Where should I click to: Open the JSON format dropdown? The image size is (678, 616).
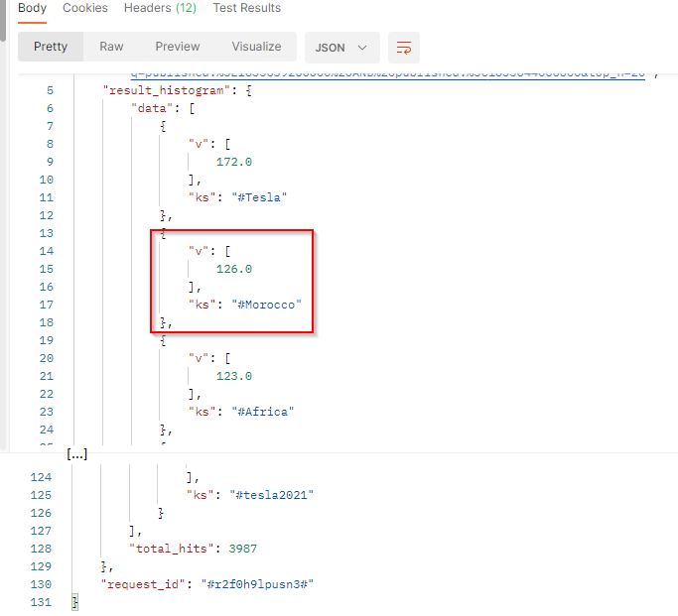[342, 48]
